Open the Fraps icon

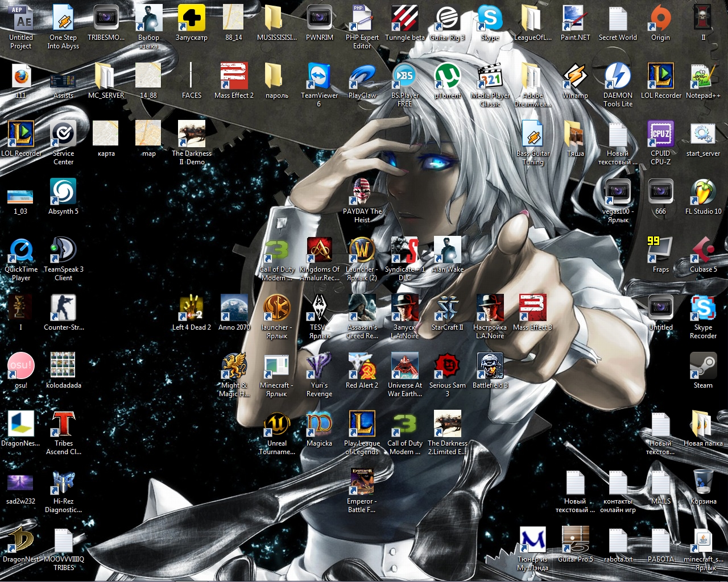(660, 251)
